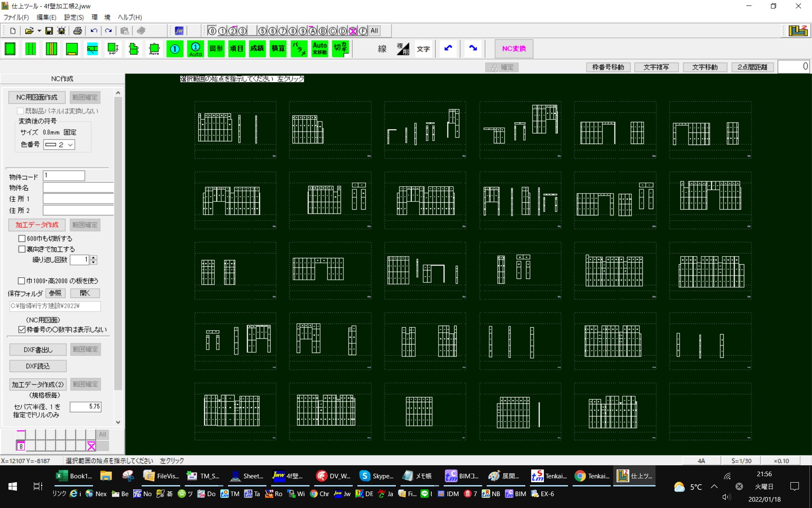Show hidden system tray icons chevron
The width and height of the screenshot is (812, 508).
point(714,486)
